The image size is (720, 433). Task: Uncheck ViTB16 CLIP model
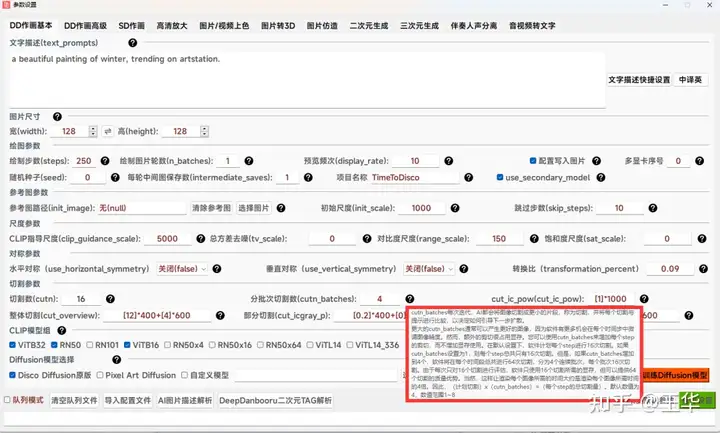click(127, 345)
